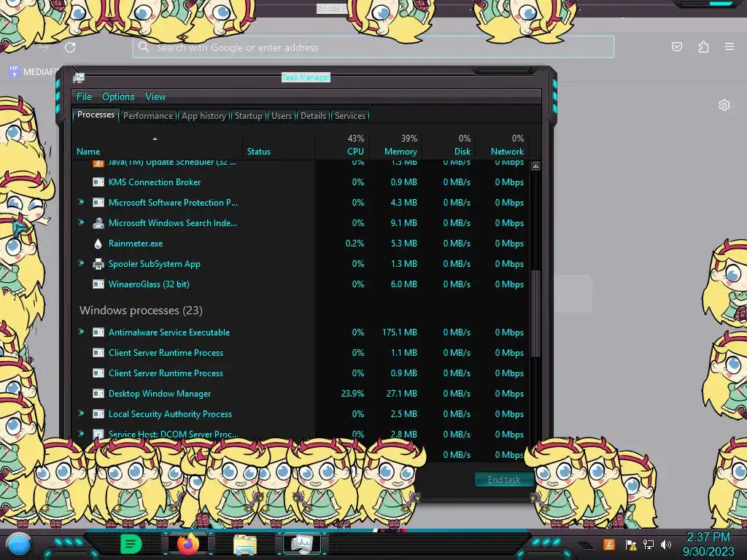Viewport: 747px width, 560px height.
Task: Click the End task button
Action: pyautogui.click(x=503, y=480)
